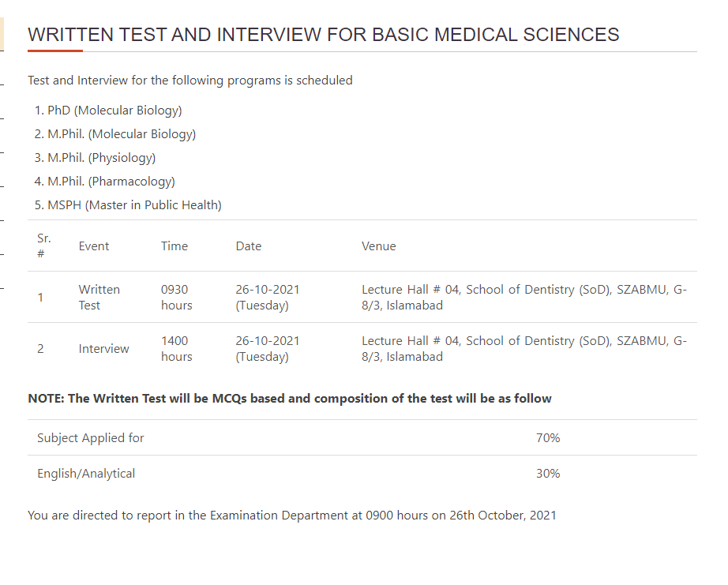Click the English/Analytical row
This screenshot has height=585, width=728.
click(362, 474)
